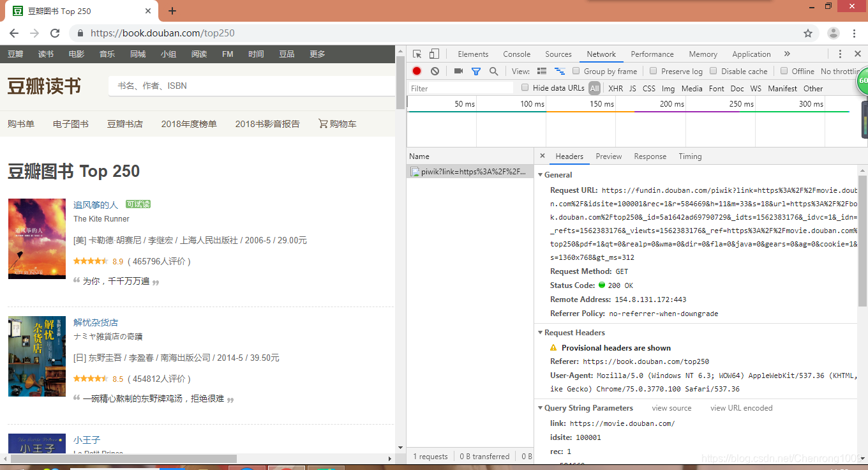Click the address bar URL
868x470 pixels.
click(163, 33)
